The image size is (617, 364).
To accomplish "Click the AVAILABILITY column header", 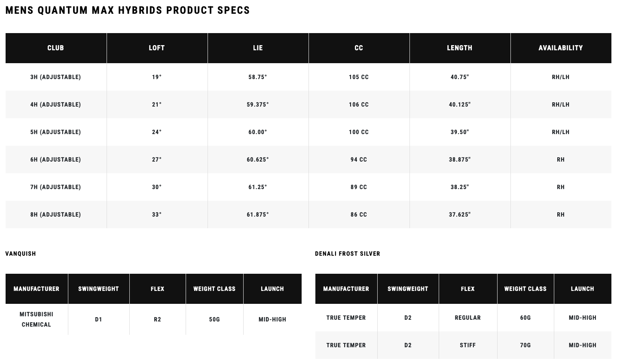I will pos(561,48).
